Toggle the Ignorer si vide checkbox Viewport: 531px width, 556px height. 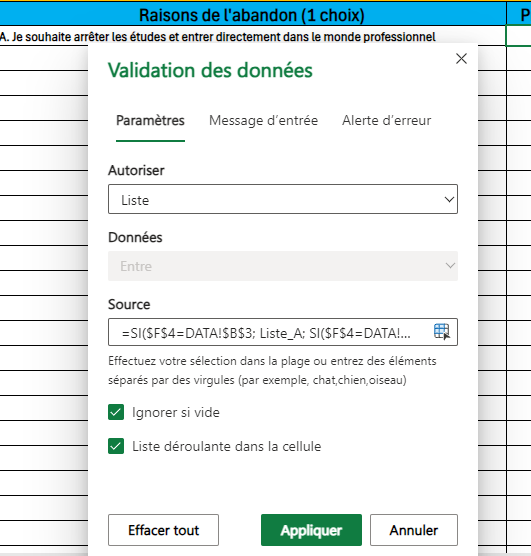tap(116, 412)
